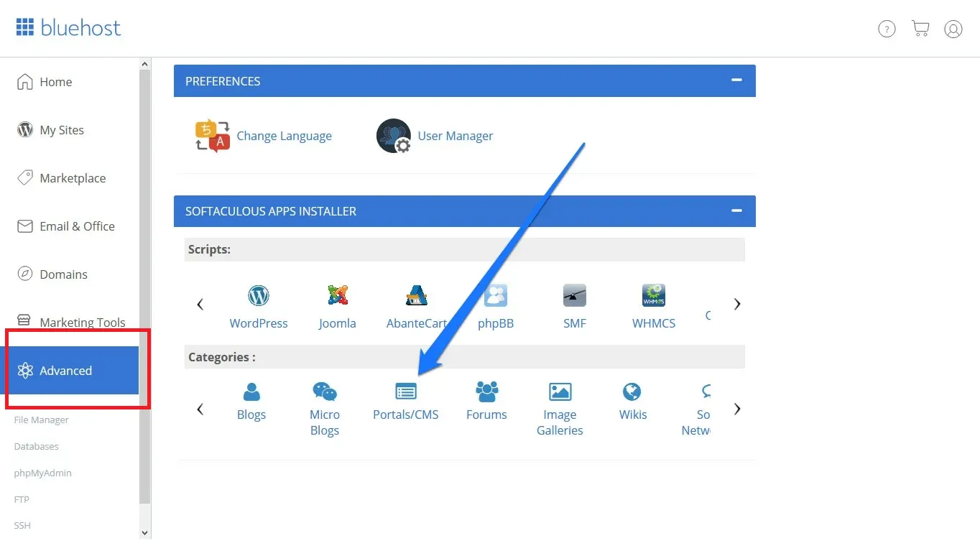Viewport: 980px width, 551px height.
Task: Click the Marketplace tag icon
Action: [25, 177]
